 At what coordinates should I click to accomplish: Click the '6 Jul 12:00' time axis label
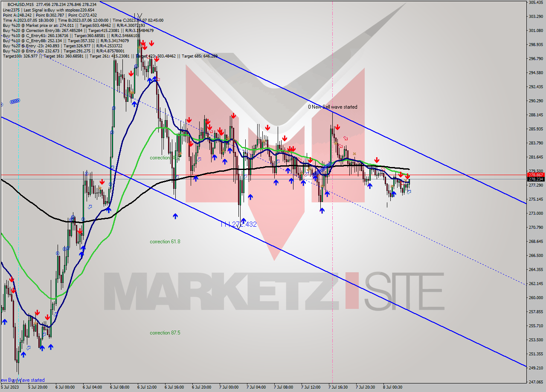[x=147, y=388]
